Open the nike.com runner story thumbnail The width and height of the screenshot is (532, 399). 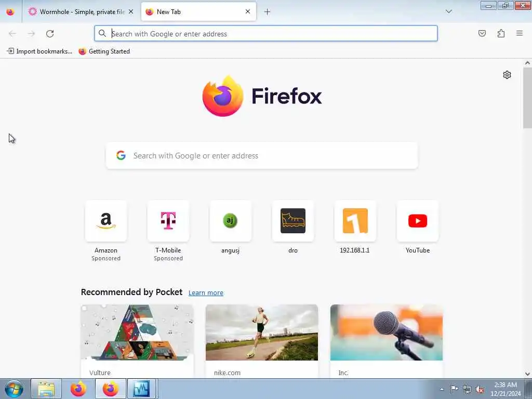pyautogui.click(x=262, y=332)
